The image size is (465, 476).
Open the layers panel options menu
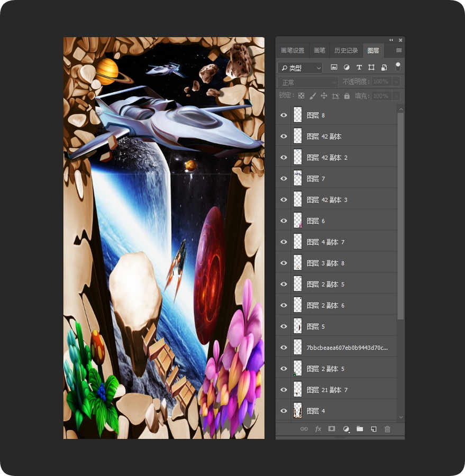(x=399, y=50)
